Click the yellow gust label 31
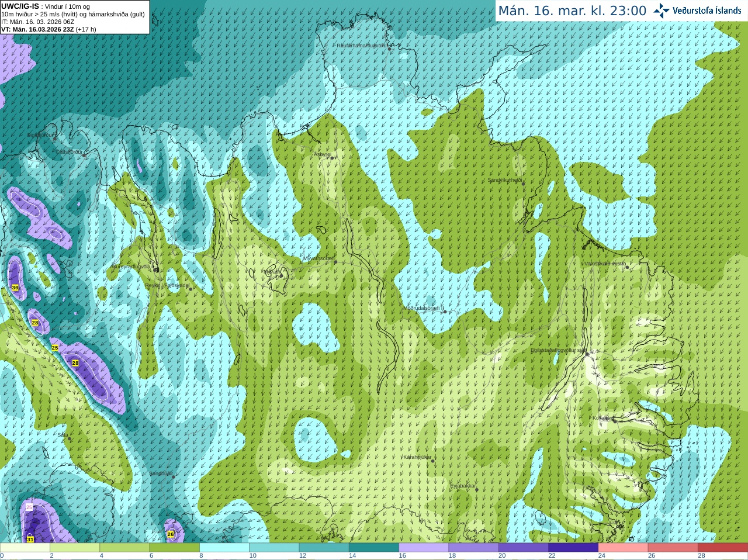This screenshot has width=748, height=560. pos(30,539)
